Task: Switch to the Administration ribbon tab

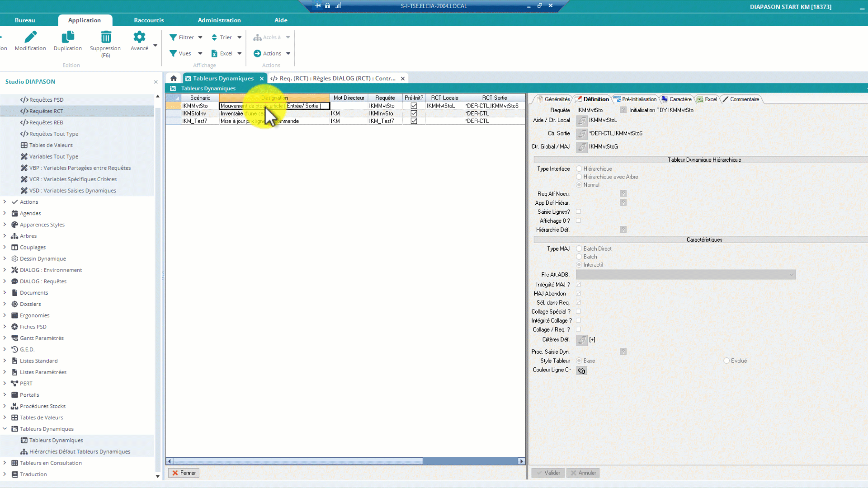Action: click(219, 20)
